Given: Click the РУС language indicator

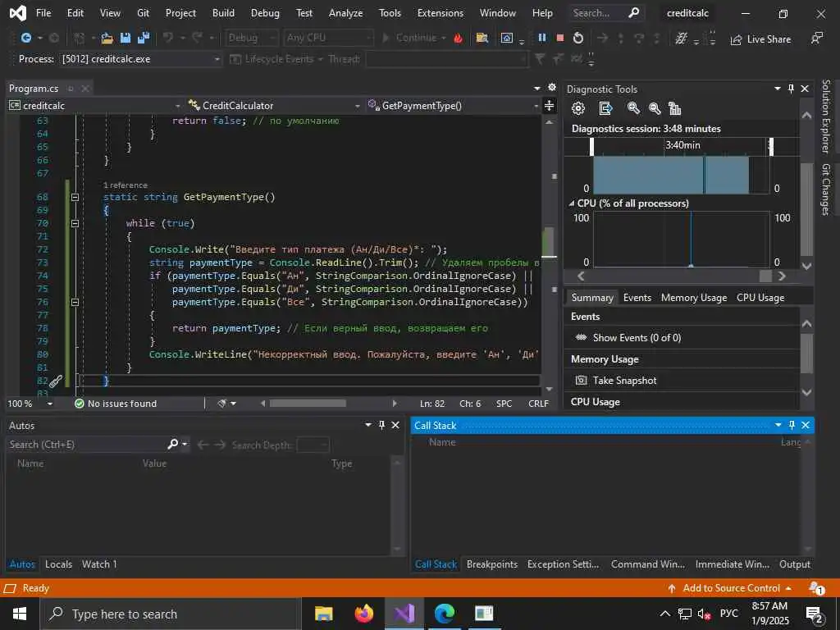Looking at the screenshot, I should click(728, 613).
